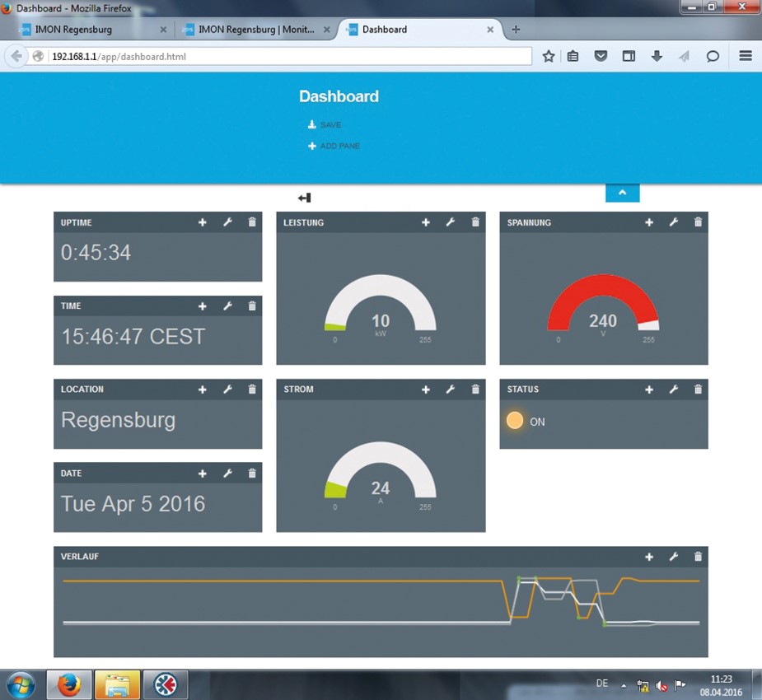Add a widget to the STATUS pane

pos(649,390)
